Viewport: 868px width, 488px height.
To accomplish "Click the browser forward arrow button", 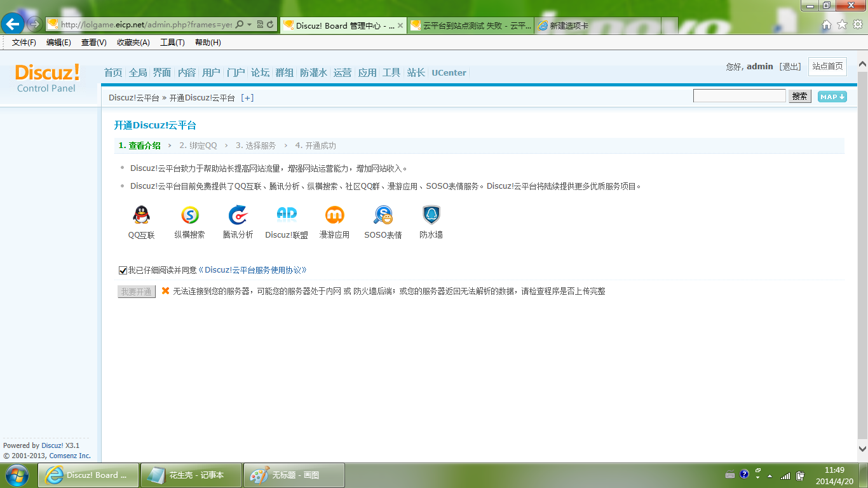I will click(34, 24).
